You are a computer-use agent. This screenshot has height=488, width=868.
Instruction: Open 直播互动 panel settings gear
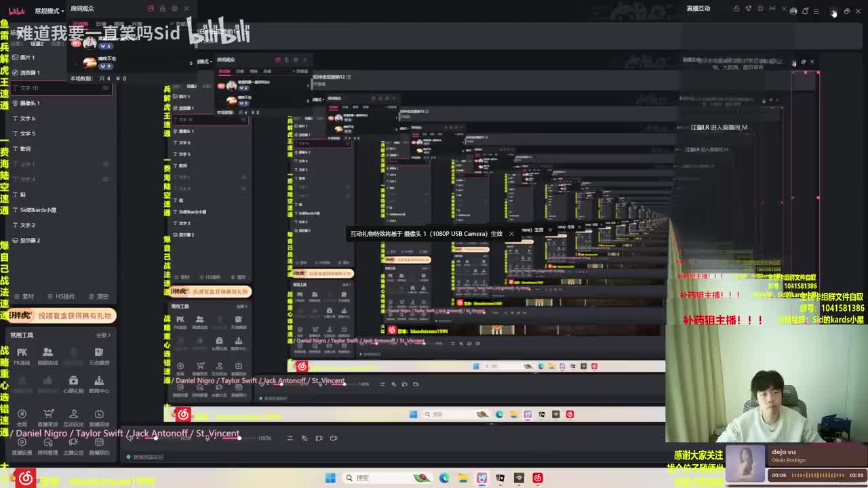[760, 9]
